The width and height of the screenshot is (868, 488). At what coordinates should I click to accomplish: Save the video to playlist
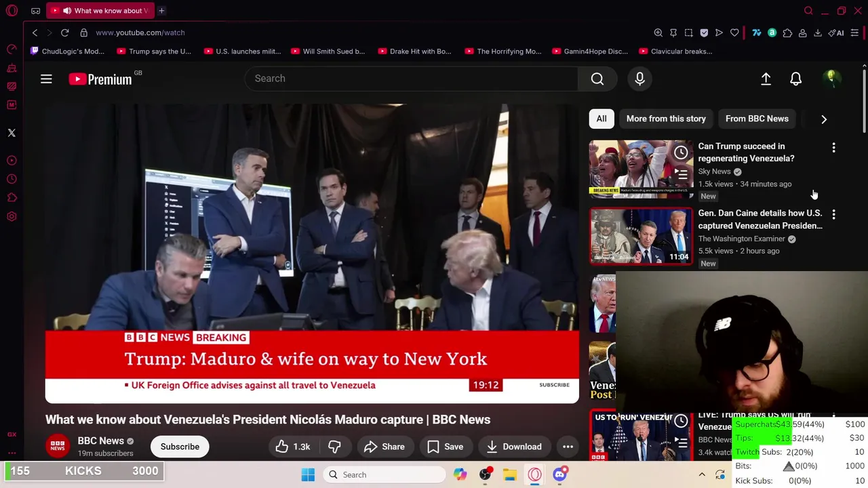(446, 447)
